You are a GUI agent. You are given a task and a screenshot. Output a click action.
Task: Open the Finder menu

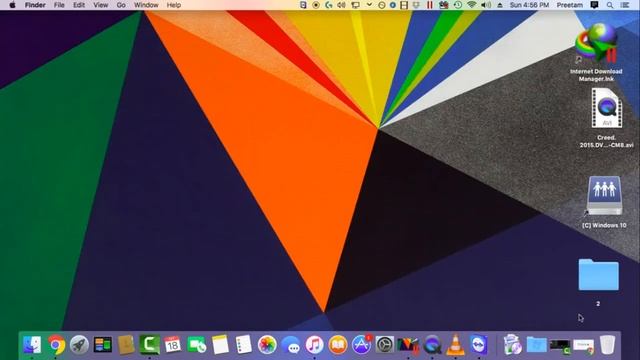pyautogui.click(x=35, y=5)
